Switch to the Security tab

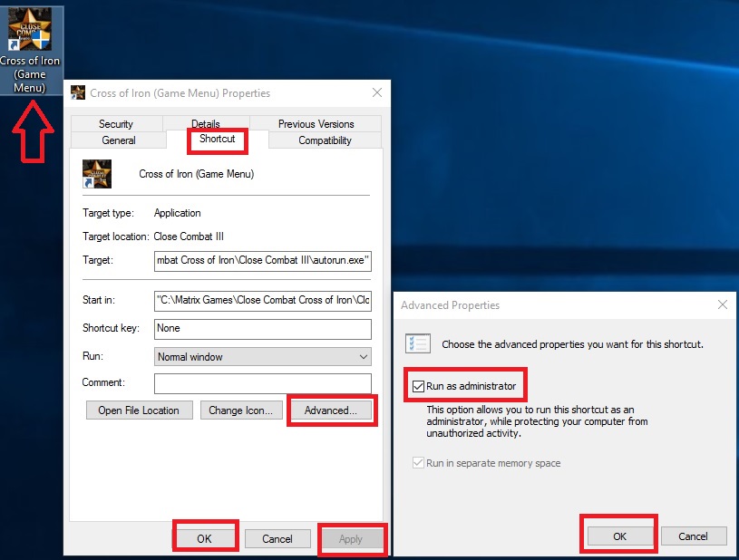pos(116,124)
